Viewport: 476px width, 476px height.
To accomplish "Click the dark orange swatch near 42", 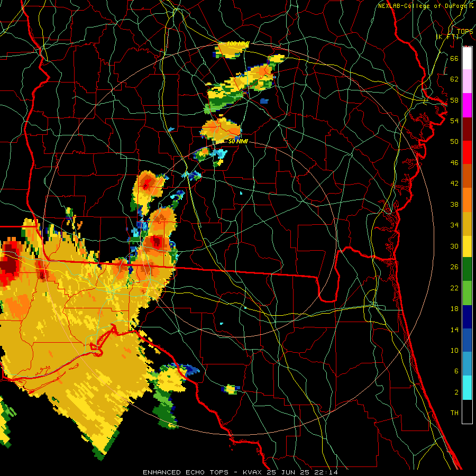I will [467, 176].
